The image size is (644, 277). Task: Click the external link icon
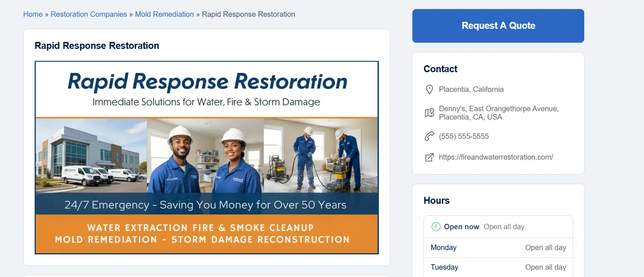tap(430, 157)
